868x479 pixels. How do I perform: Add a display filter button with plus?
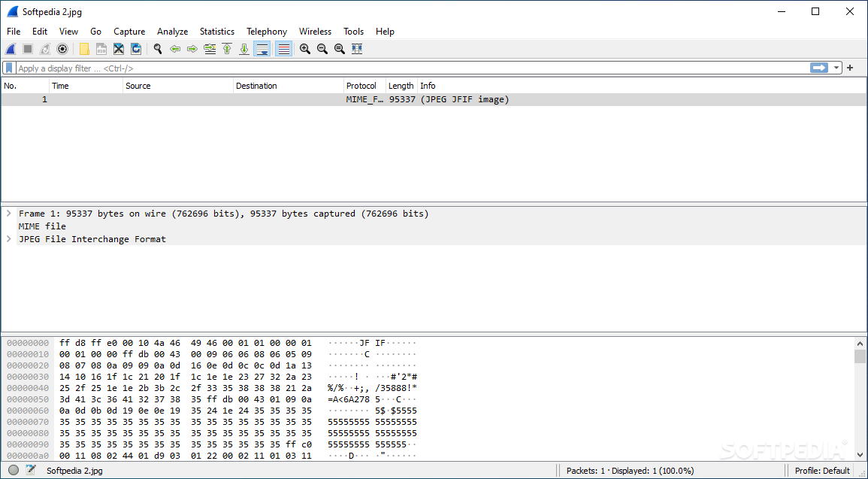(x=850, y=68)
